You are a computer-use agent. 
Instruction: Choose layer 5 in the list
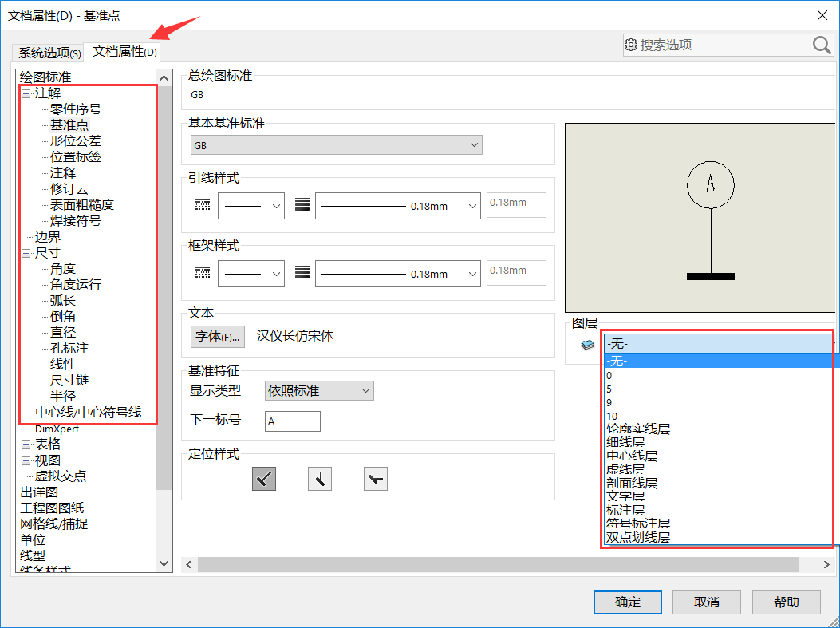718,389
